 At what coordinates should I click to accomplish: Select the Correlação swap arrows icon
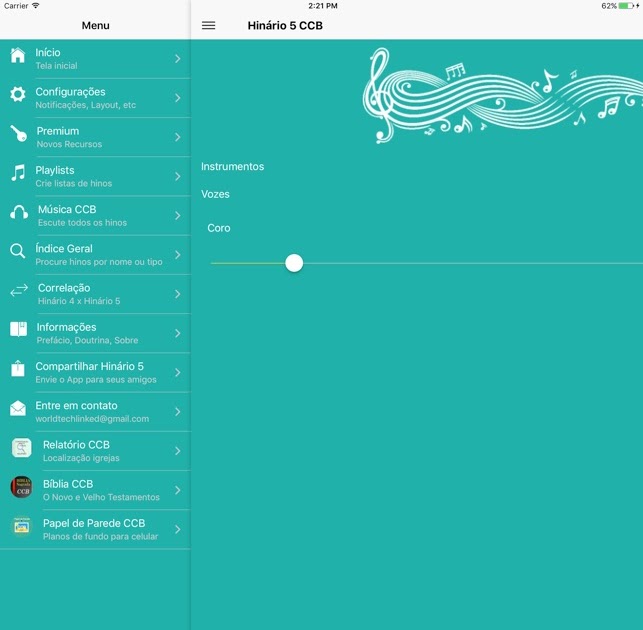click(x=19, y=290)
